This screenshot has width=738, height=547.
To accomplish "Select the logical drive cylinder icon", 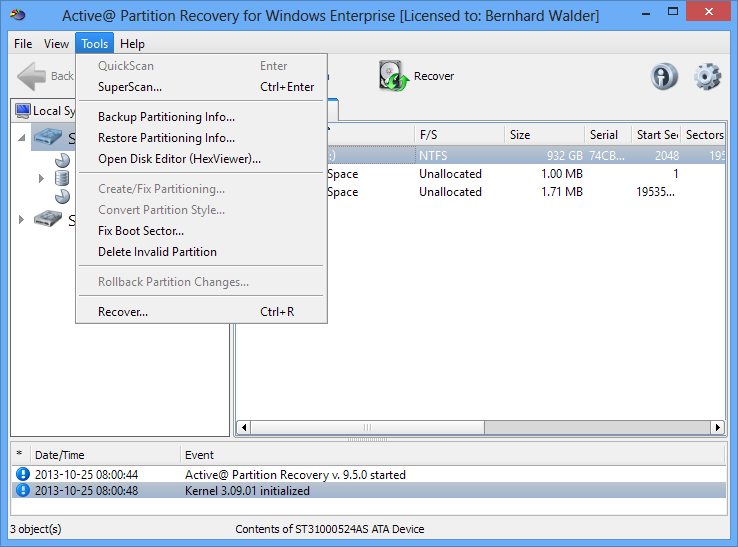I will [62, 178].
